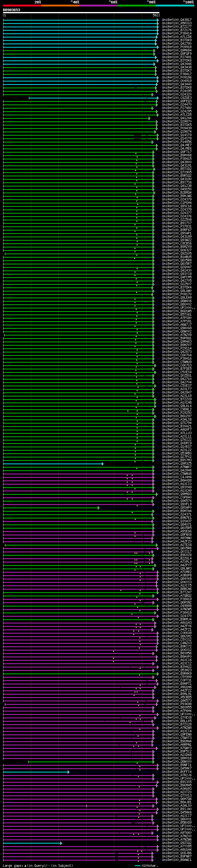Open hit UniRef100_P14856
The height and width of the screenshot is (868, 197).
tap(177, 142)
